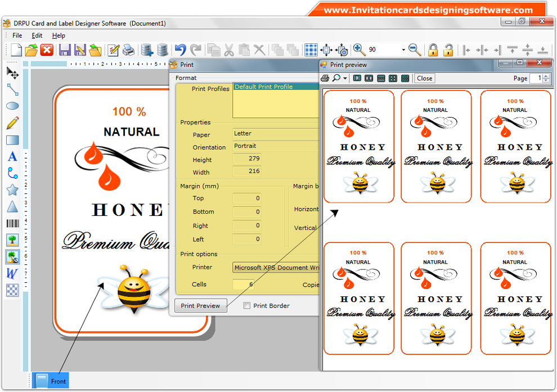Click the Print Preview button

click(x=200, y=305)
